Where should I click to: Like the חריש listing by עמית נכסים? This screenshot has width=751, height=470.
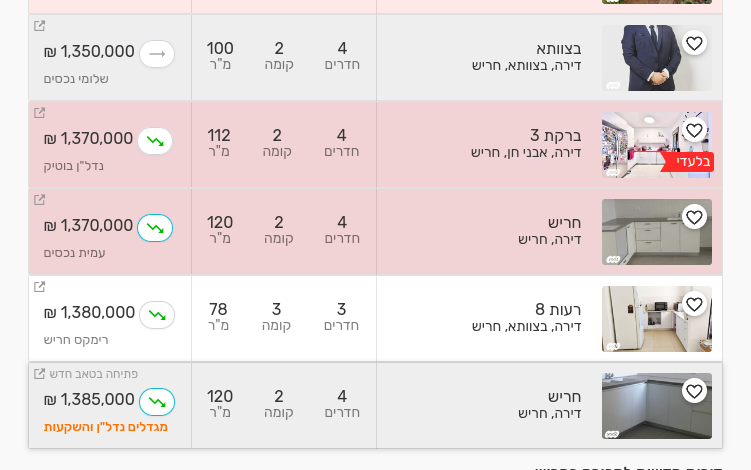(x=694, y=217)
